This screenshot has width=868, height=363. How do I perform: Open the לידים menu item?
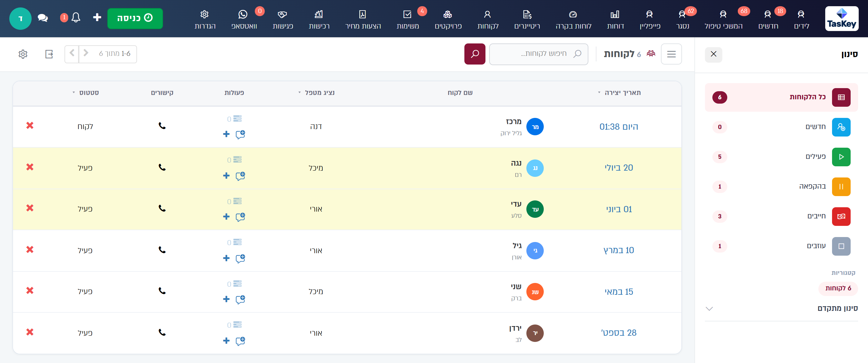tap(801, 19)
